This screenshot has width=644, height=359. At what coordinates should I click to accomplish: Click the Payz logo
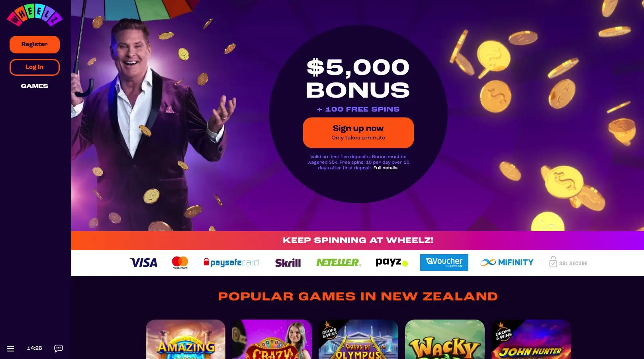point(391,262)
